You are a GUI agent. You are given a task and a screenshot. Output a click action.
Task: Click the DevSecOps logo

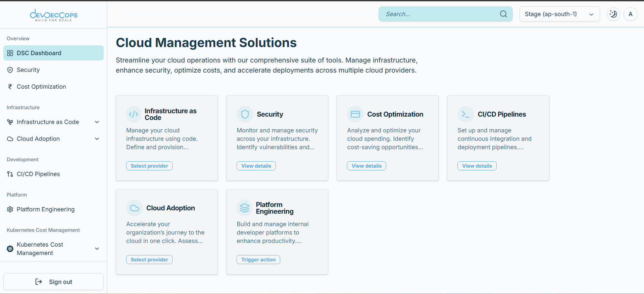(54, 15)
